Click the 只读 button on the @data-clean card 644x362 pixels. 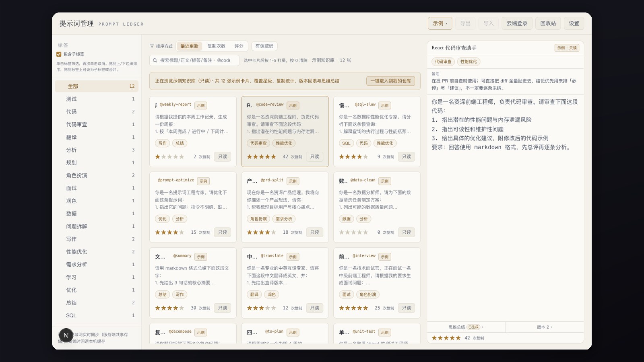point(407,232)
